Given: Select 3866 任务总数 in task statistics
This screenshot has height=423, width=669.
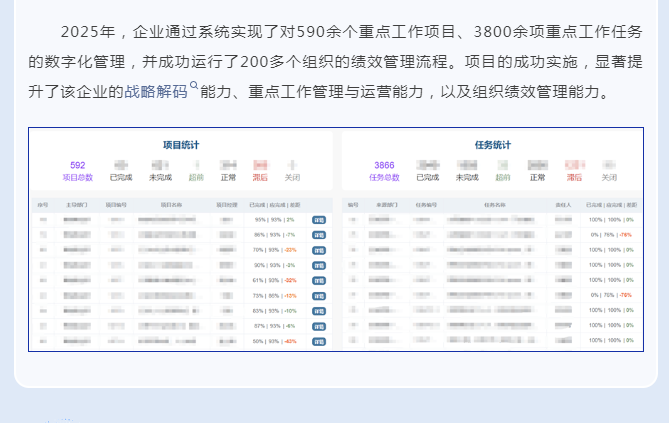Looking at the screenshot, I should point(384,171).
